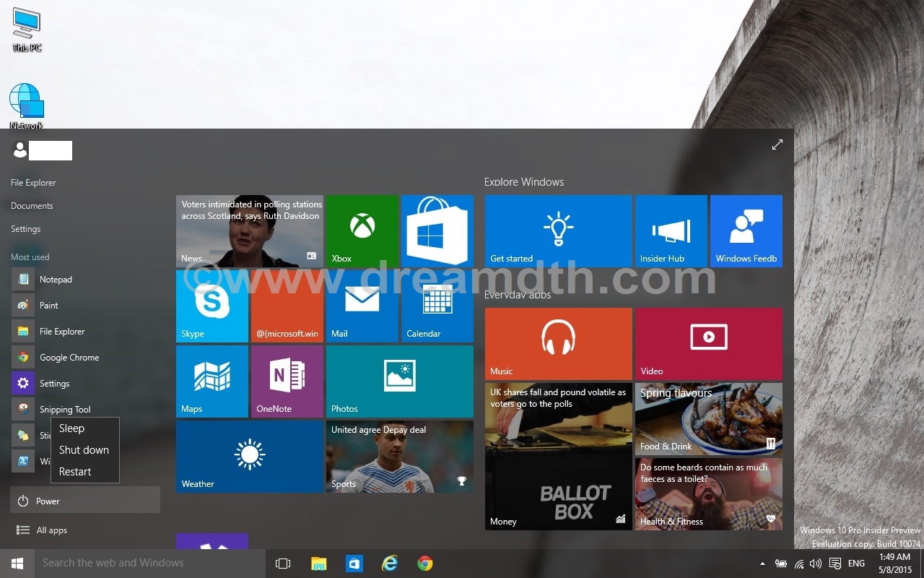Viewport: 924px width, 578px height.
Task: Open File Explorer link at top
Action: tap(33, 183)
